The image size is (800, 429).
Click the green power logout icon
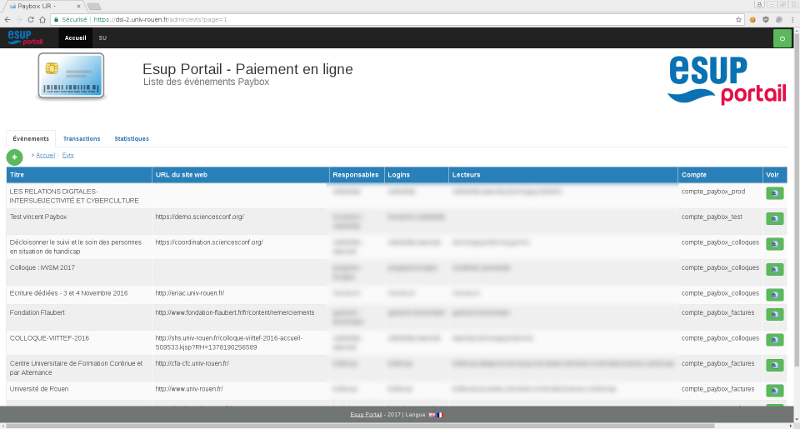(x=782, y=38)
